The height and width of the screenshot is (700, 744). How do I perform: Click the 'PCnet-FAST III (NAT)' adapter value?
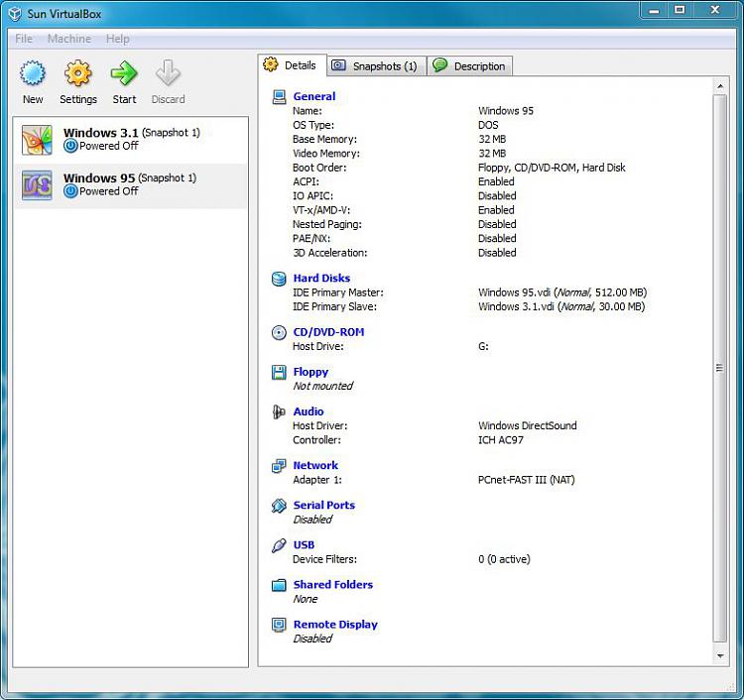526,480
